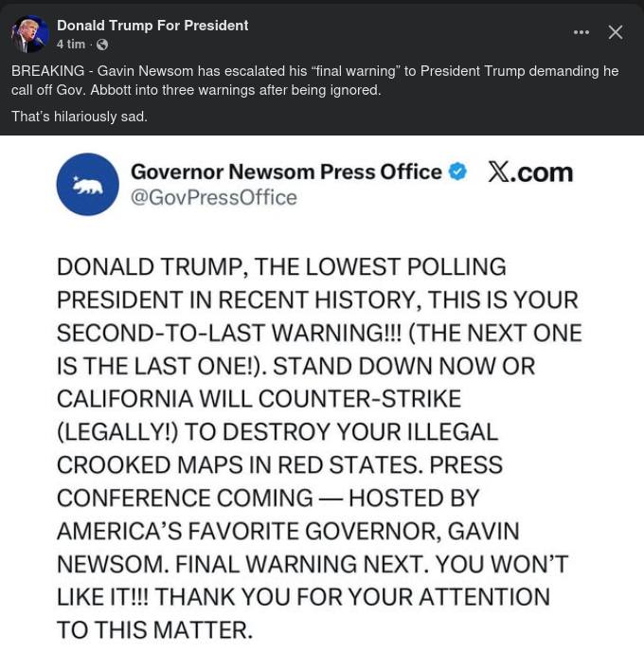The height and width of the screenshot is (652, 644).
Task: Click the Governor Newsom Press Office name
Action: 286,172
